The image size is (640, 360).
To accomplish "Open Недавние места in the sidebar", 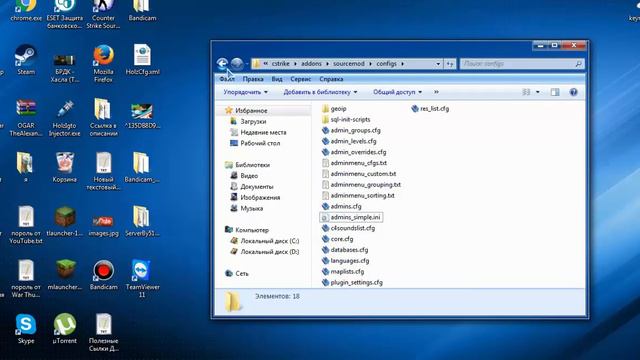I will point(263,133).
